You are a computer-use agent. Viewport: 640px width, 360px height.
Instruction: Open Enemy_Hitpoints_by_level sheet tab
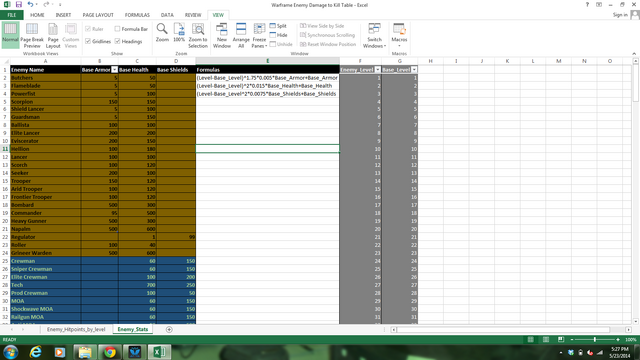76,329
